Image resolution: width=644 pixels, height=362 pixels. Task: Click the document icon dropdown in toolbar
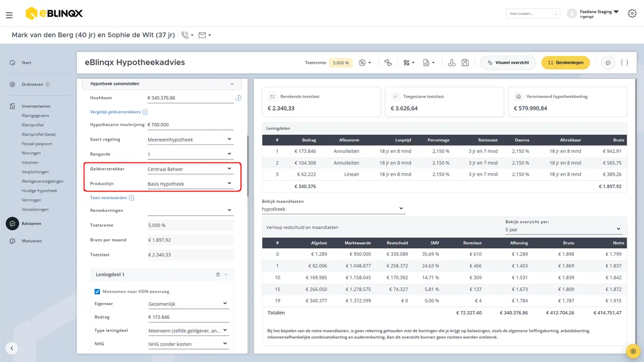[x=428, y=63]
